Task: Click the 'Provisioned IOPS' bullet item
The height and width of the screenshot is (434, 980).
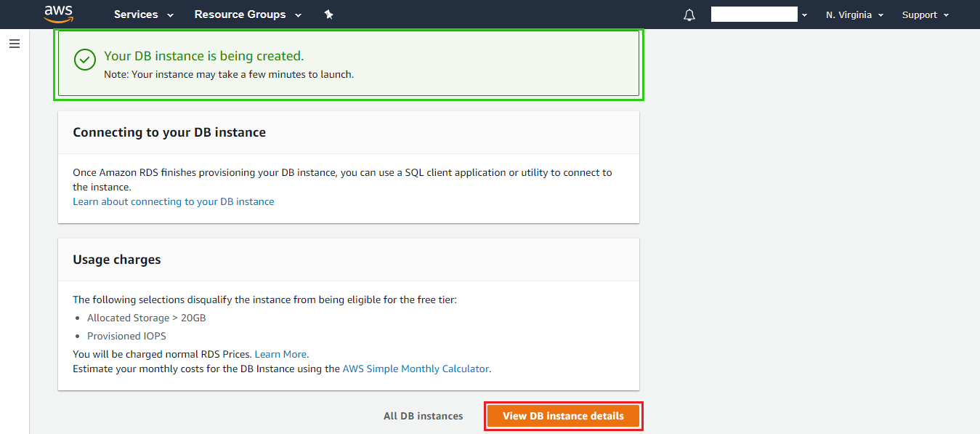Action: (126, 336)
